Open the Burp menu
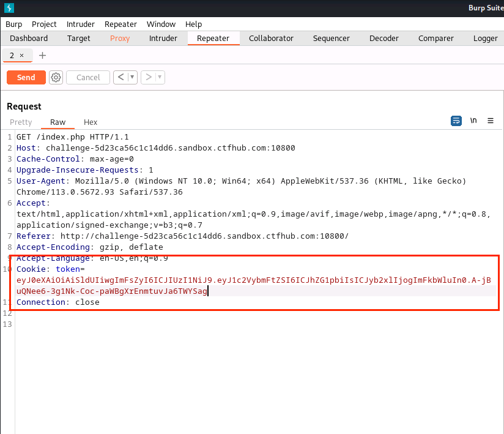Viewport: 504px width, 434px height. click(x=14, y=24)
